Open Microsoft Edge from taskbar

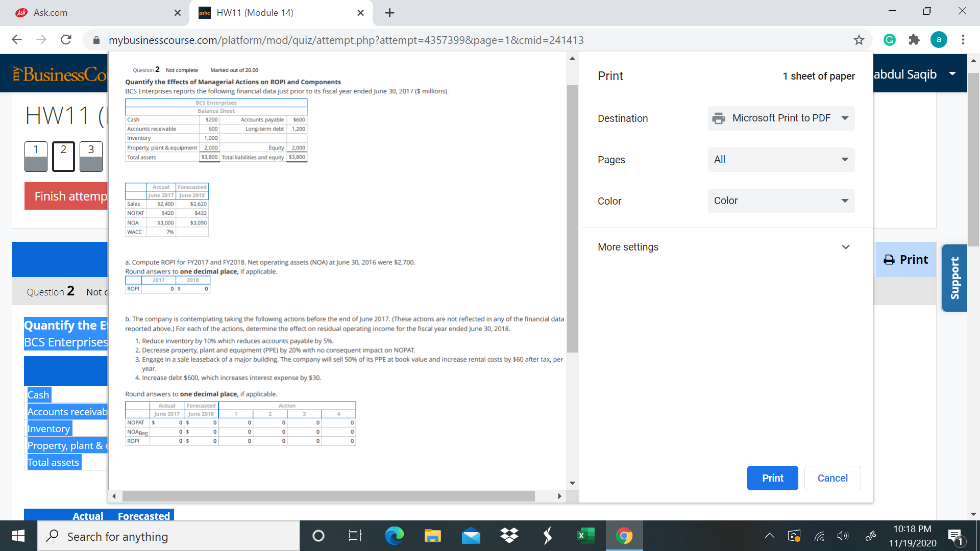point(394,536)
